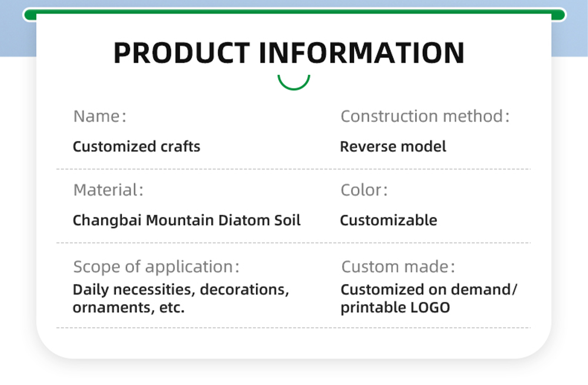Click the Daily necessities, decorations text
The height and width of the screenshot is (385, 588).
(x=181, y=289)
